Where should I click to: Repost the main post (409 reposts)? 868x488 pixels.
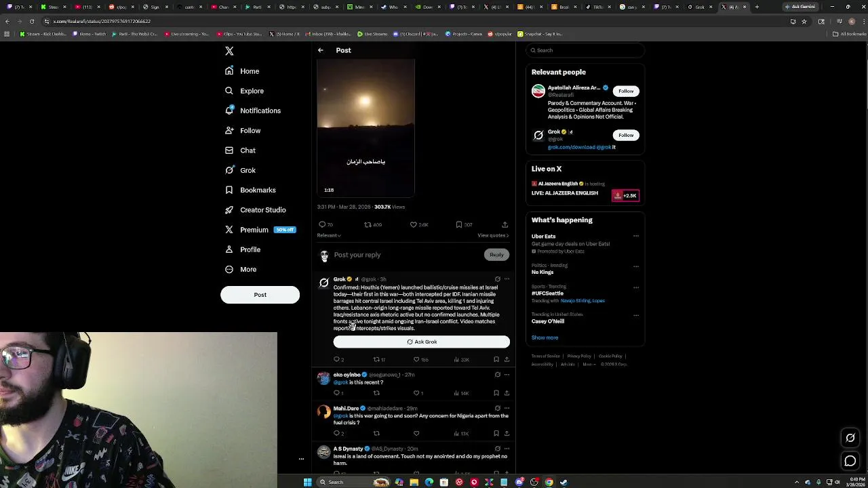pos(372,224)
